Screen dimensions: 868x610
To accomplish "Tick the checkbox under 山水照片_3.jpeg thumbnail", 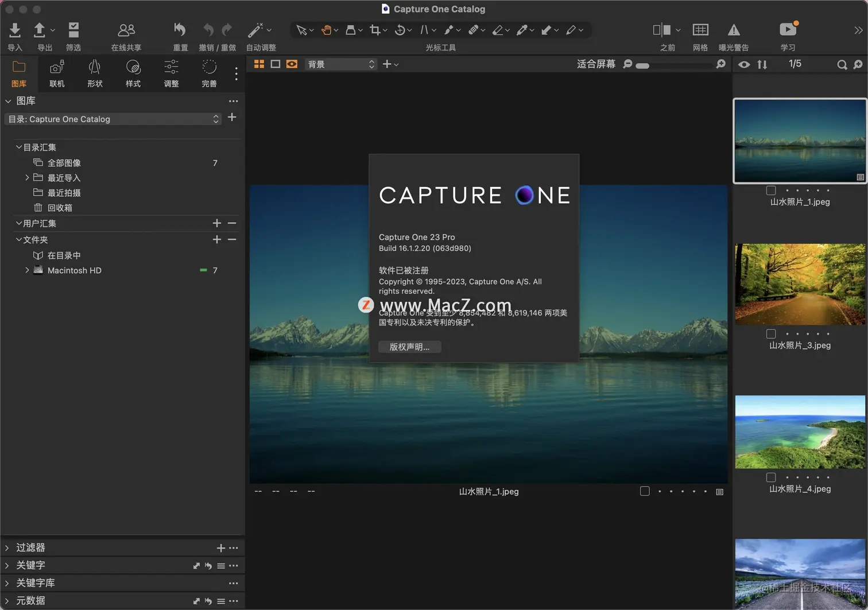I will pyautogui.click(x=771, y=334).
